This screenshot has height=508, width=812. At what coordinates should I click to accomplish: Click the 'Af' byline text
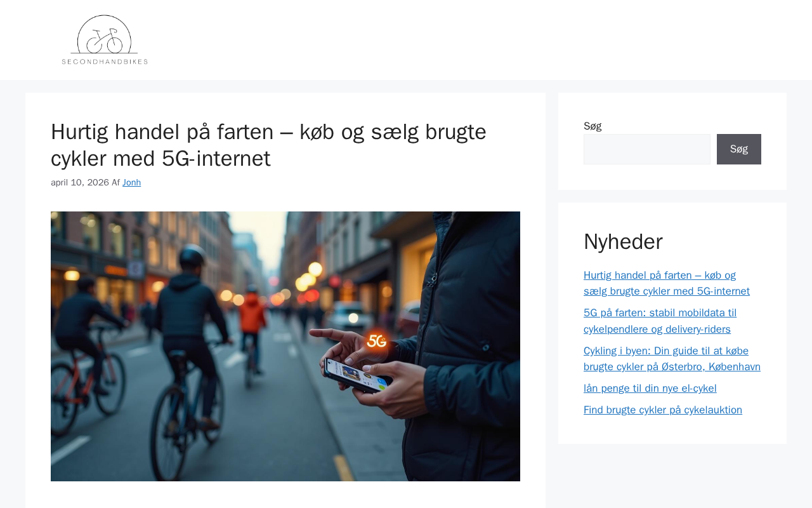click(115, 182)
